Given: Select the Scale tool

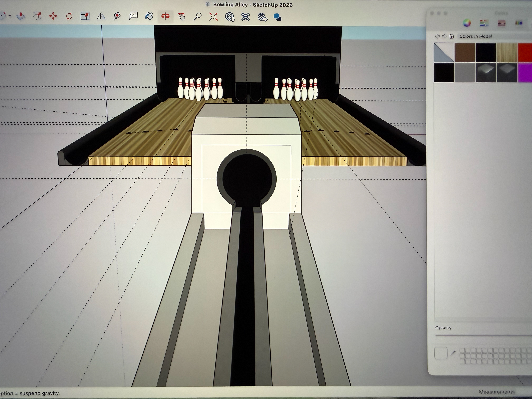Looking at the screenshot, I should tap(85, 16).
